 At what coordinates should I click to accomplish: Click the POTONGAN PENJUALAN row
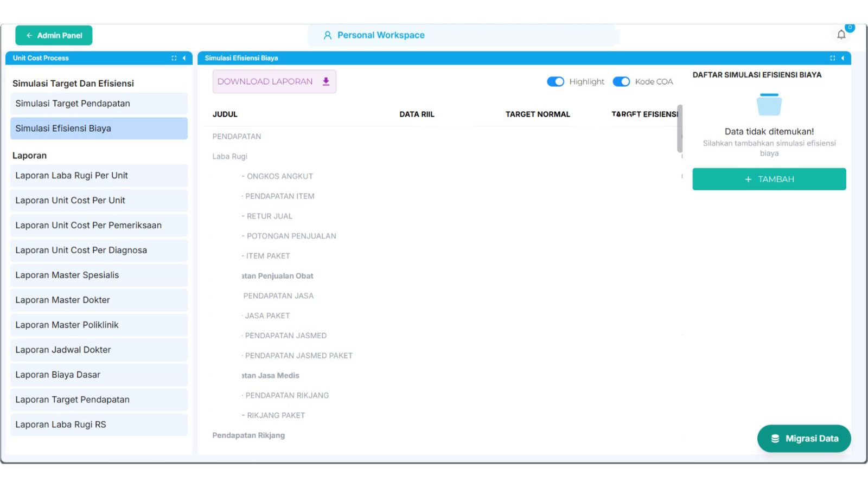[x=442, y=236]
